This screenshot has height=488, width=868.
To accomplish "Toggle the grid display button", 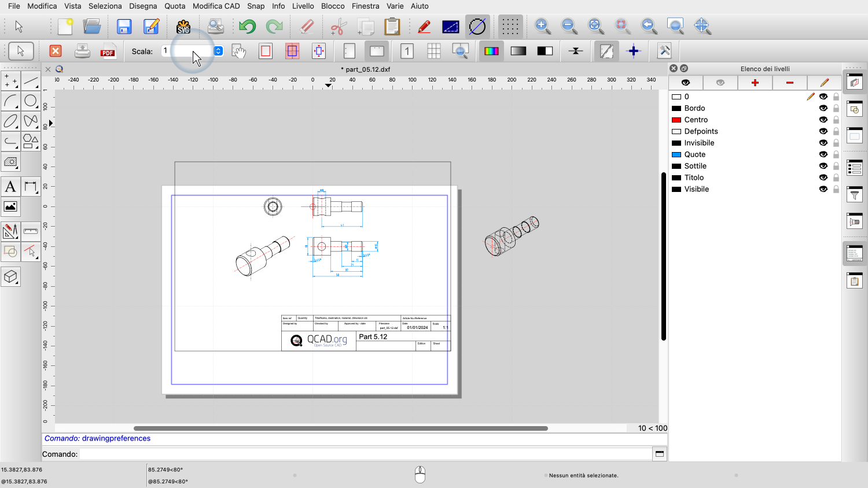I will 510,27.
